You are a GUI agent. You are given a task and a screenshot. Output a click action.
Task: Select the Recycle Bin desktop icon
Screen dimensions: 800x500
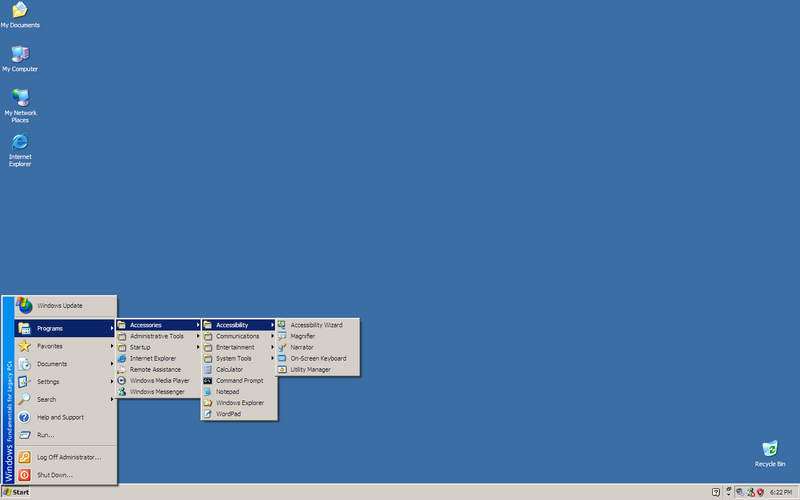(x=769, y=454)
